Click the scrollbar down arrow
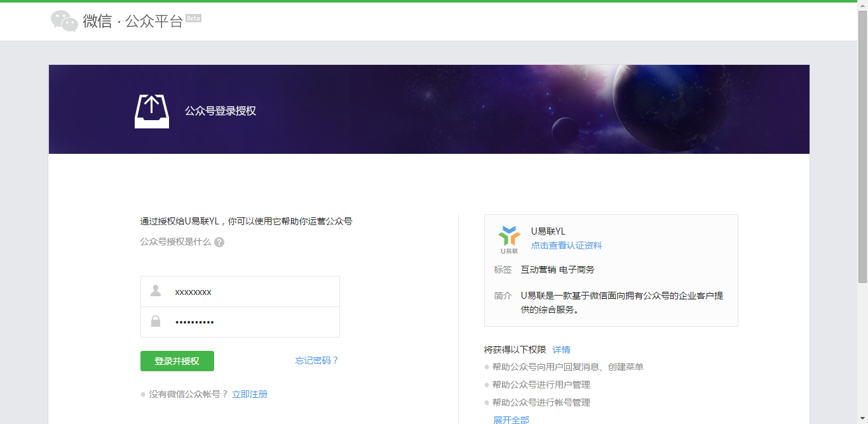This screenshot has width=868, height=424. click(863, 419)
